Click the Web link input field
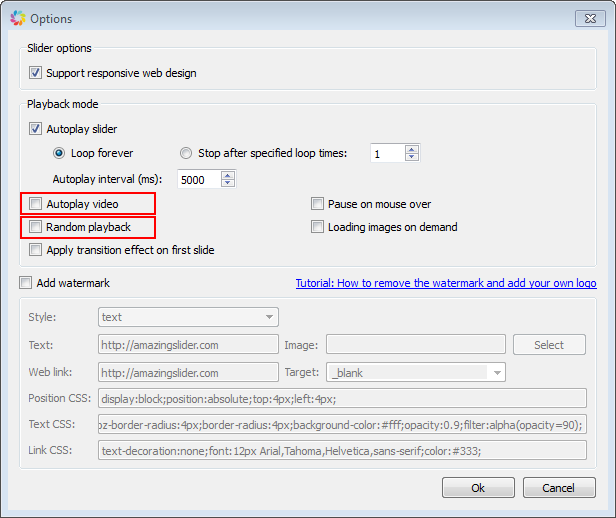The image size is (616, 518). point(188,372)
